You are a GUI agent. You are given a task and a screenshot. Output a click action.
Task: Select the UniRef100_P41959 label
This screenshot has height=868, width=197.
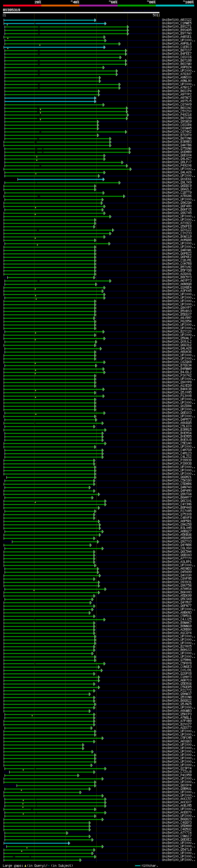click(x=177, y=775)
